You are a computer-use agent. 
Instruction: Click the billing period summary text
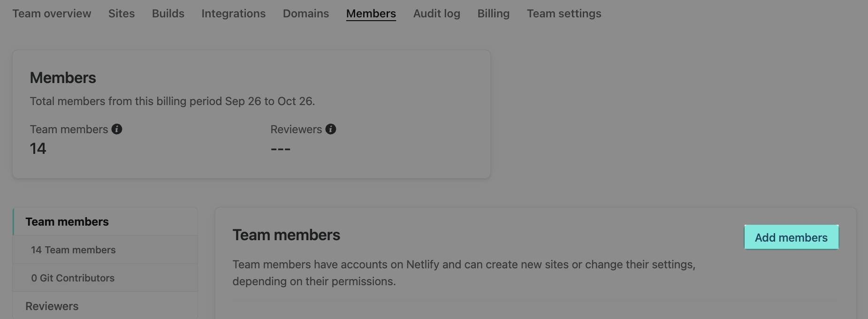coord(172,101)
